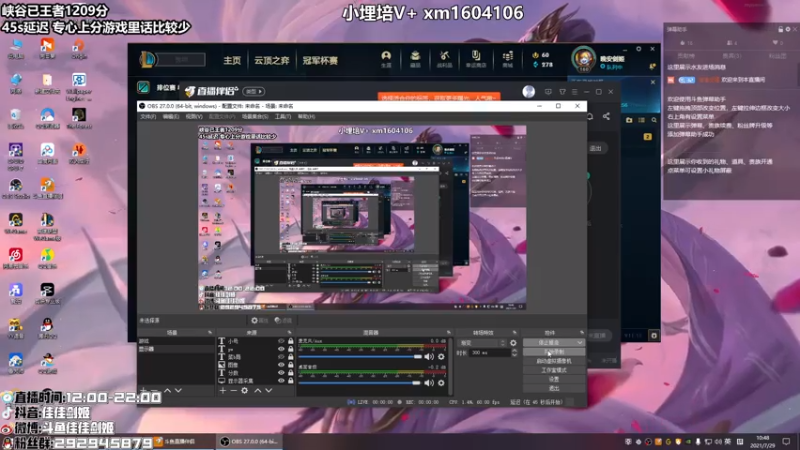Open microphone audio settings gear
The image size is (800, 450).
441,357
